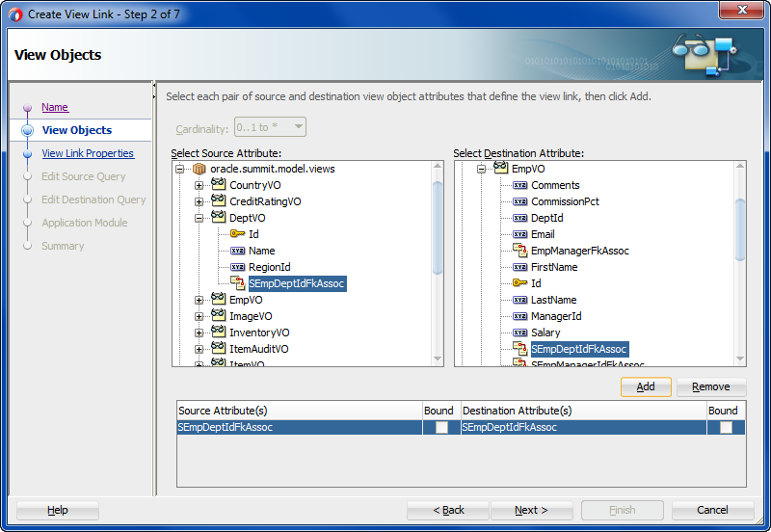Select the RegionId source attribute
The image size is (771, 532).
[270, 267]
